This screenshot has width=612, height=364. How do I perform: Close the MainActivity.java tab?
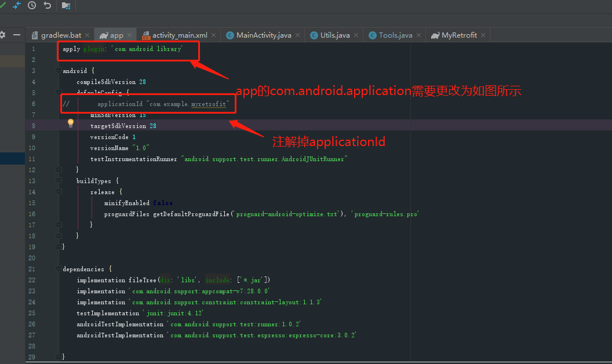click(x=297, y=35)
